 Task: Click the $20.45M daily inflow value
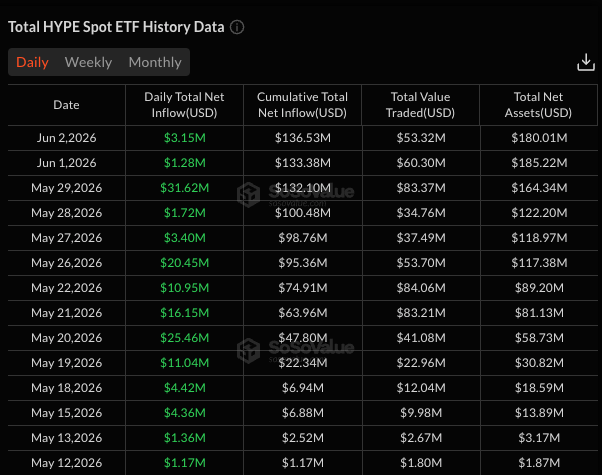pos(185,263)
